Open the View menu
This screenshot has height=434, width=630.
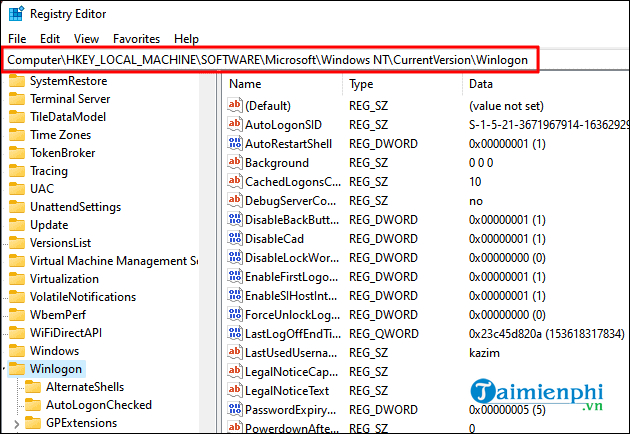86,39
